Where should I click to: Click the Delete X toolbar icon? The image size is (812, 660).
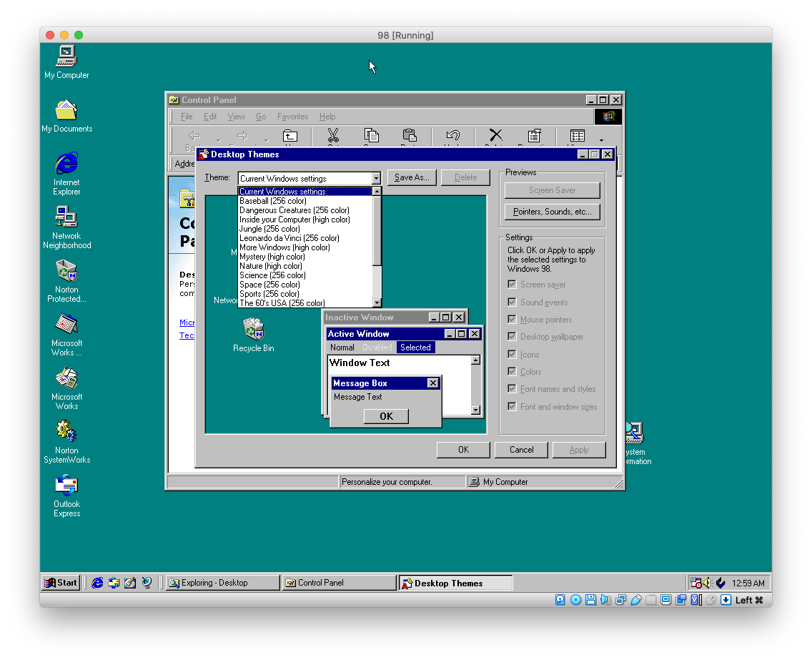point(495,136)
